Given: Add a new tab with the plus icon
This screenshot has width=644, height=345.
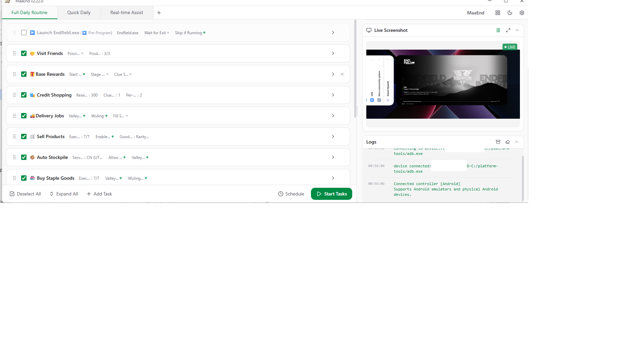Looking at the screenshot, I should click(x=159, y=13).
